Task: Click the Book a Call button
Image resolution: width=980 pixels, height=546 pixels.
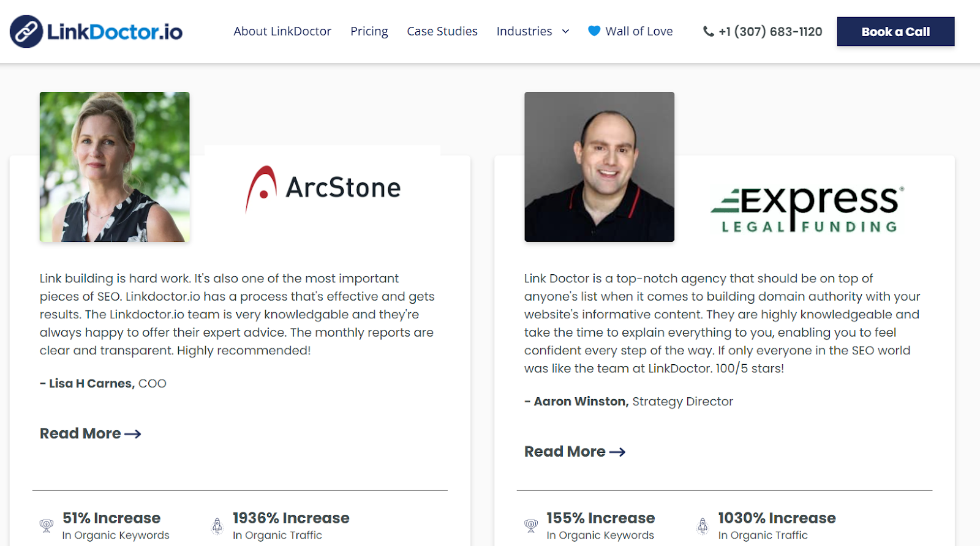Action: (895, 32)
